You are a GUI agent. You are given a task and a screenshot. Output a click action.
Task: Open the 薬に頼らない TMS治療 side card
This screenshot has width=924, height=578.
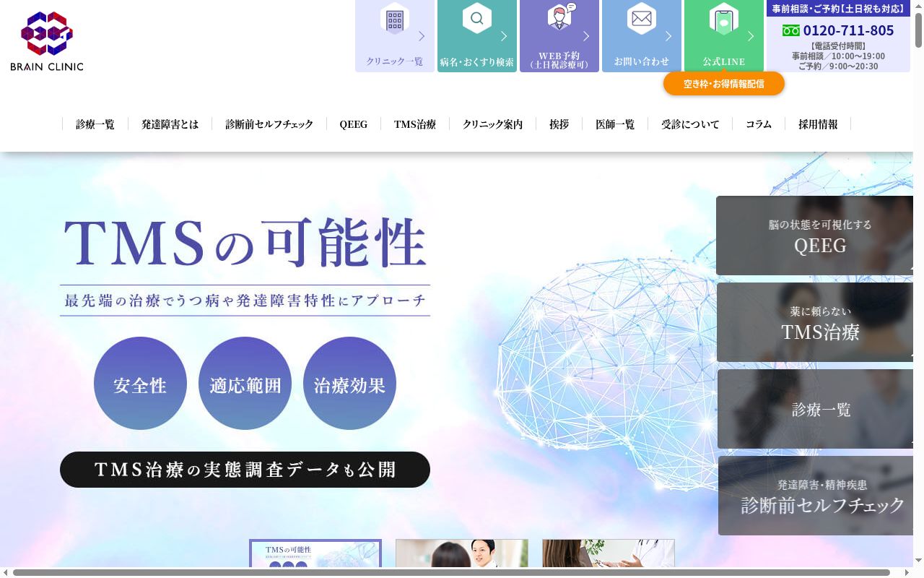[815, 322]
